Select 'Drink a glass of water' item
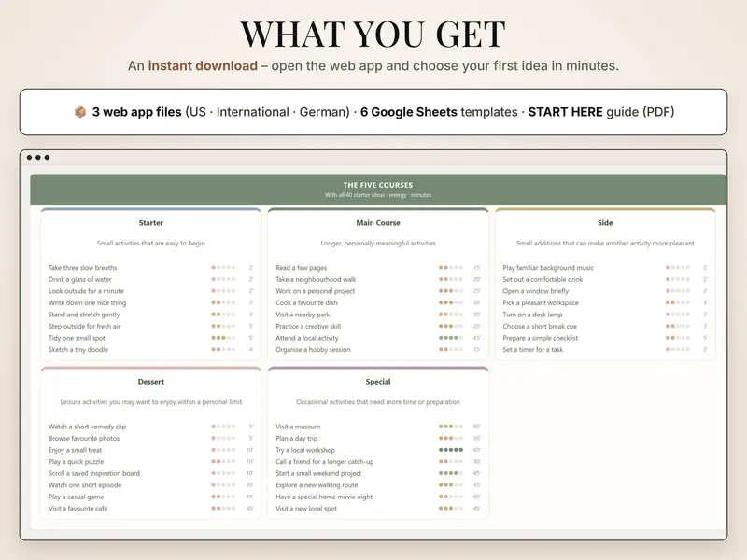 tap(151, 279)
